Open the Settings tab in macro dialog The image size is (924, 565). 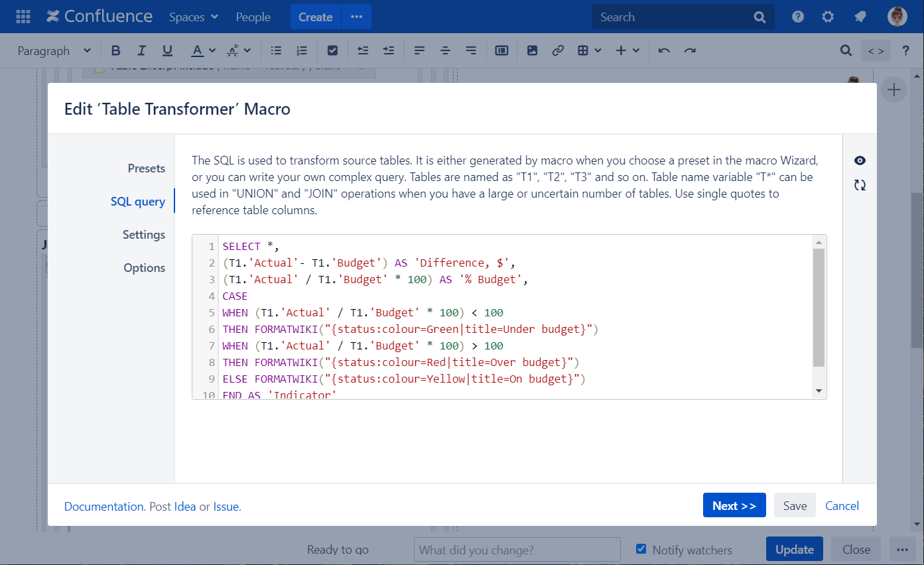[143, 235]
